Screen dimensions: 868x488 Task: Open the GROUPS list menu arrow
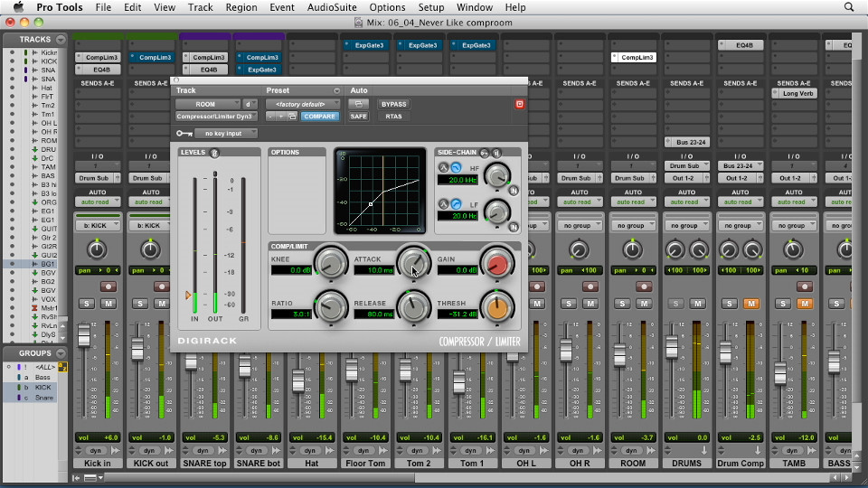click(x=61, y=353)
